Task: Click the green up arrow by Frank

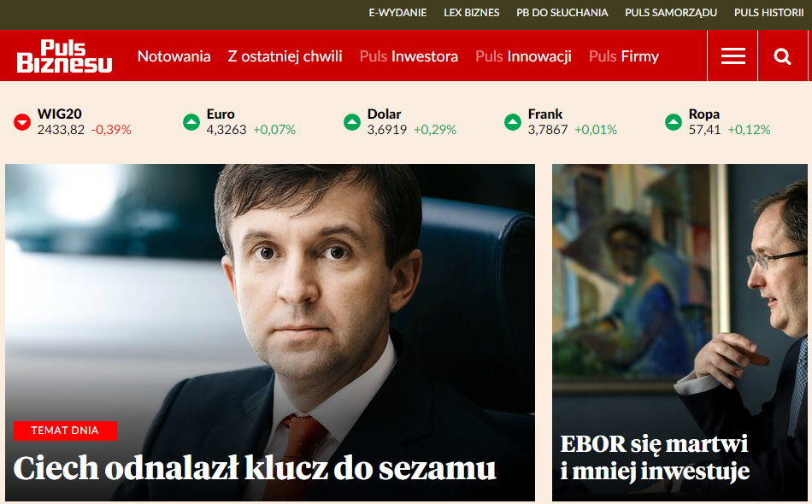Action: pyautogui.click(x=513, y=122)
